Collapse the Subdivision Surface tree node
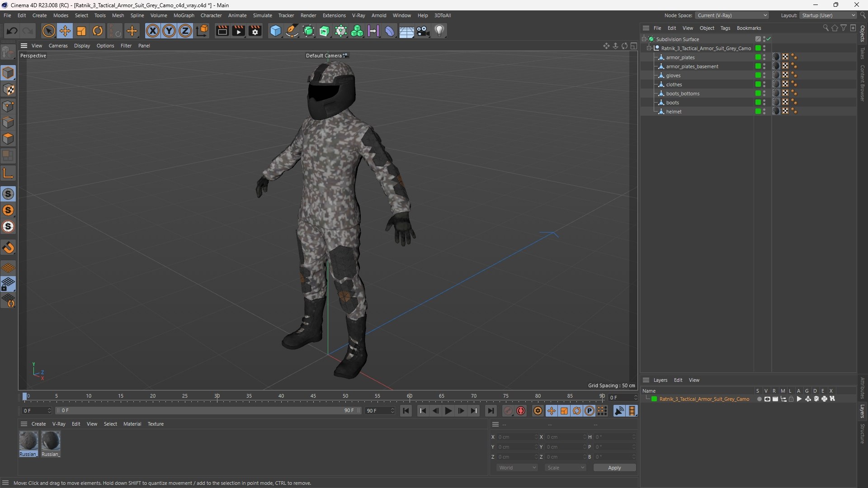868x488 pixels. [644, 39]
